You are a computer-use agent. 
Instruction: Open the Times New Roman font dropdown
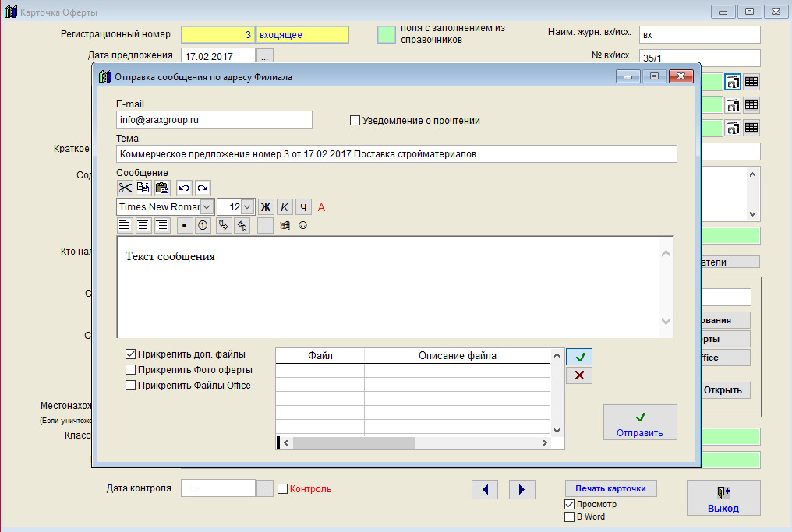tap(207, 207)
